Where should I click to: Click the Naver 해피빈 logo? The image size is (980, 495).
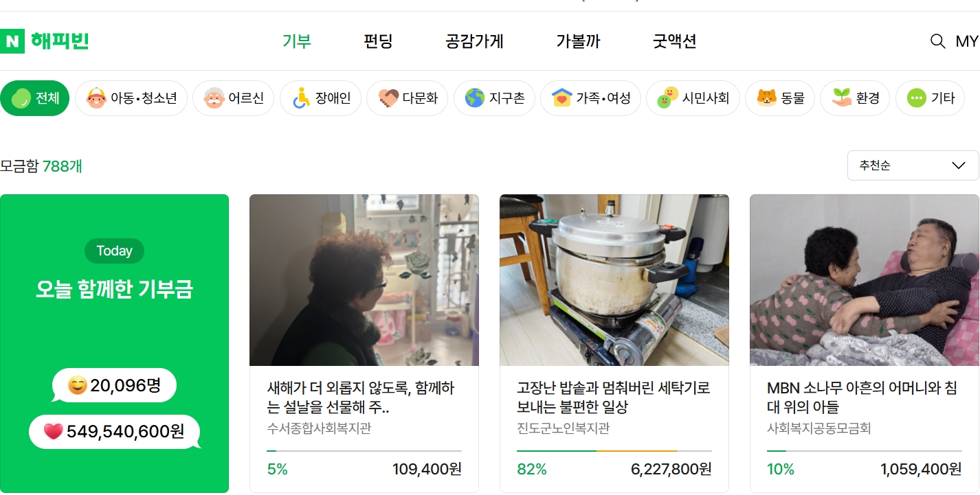(45, 41)
